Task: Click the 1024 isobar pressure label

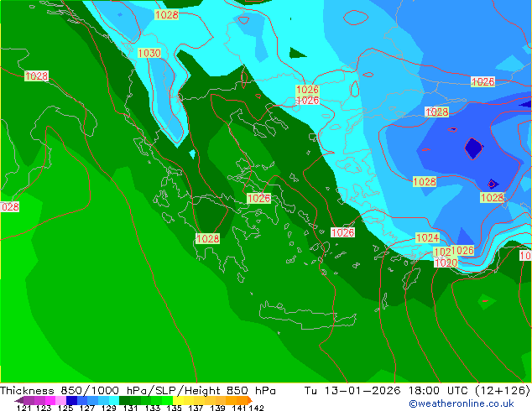Action: (x=427, y=237)
